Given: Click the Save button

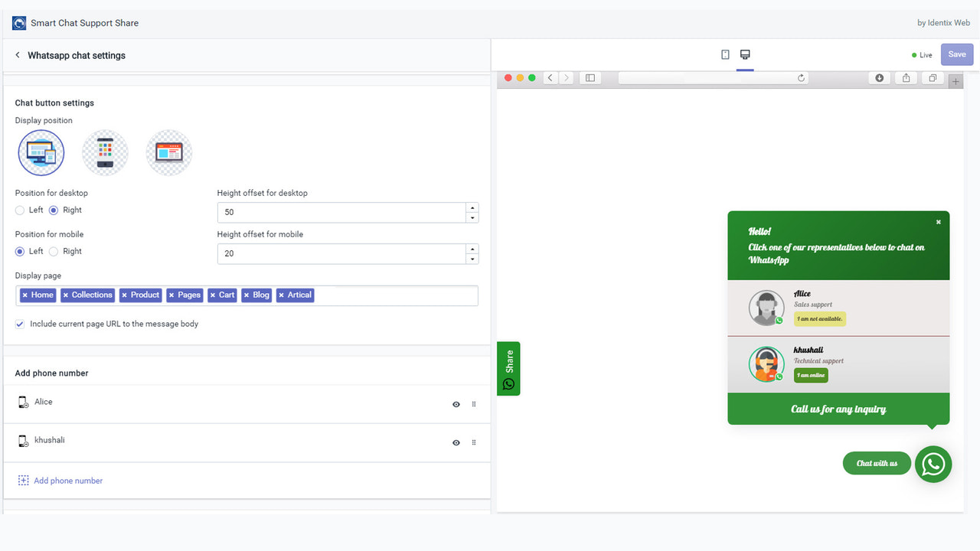Looking at the screenshot, I should point(957,54).
